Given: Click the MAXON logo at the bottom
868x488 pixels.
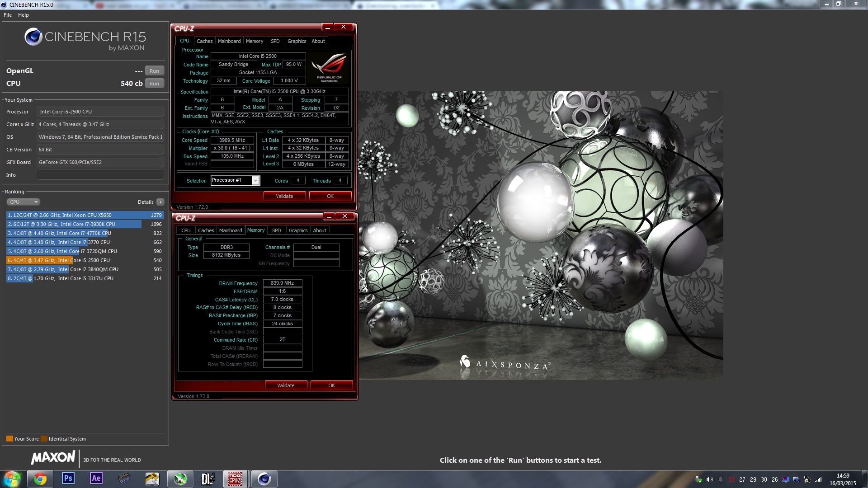Looking at the screenshot, I should 53,458.
